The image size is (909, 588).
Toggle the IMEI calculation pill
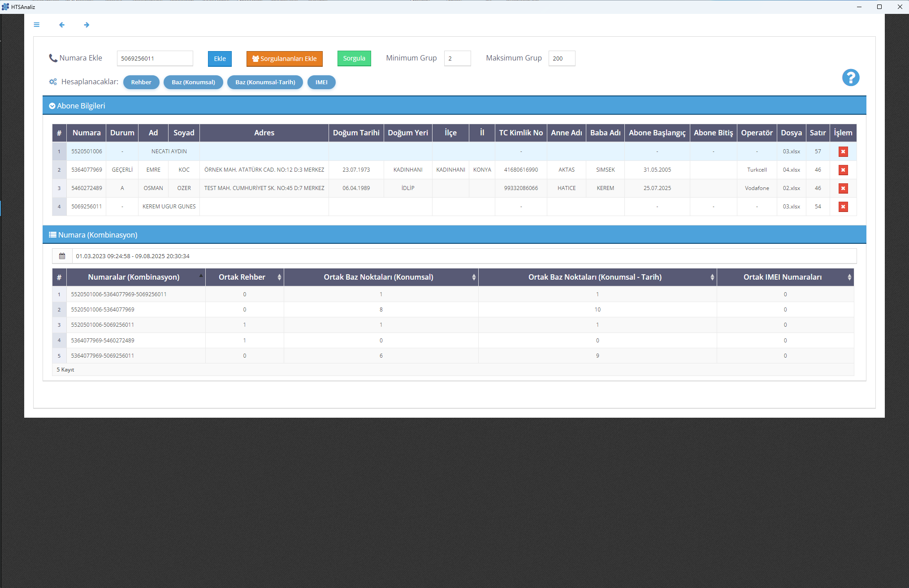pyautogui.click(x=321, y=82)
